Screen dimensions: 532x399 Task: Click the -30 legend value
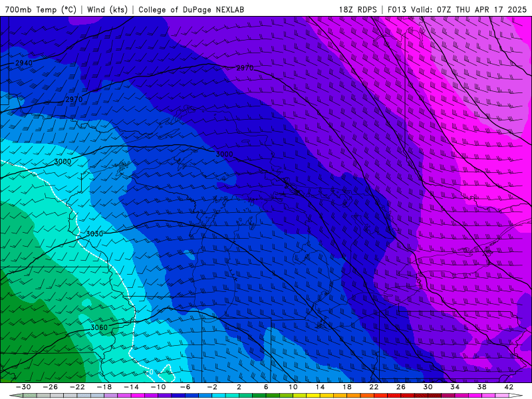23,387
